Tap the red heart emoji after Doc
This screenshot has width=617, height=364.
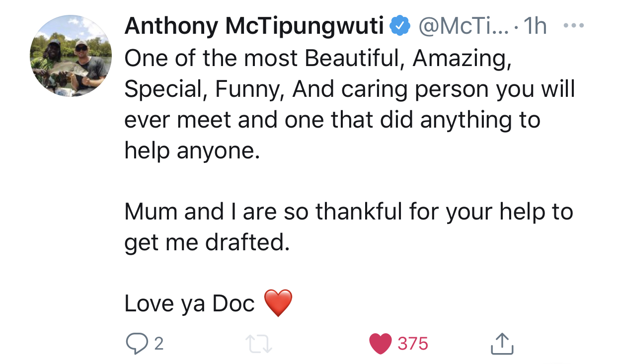[x=278, y=303]
